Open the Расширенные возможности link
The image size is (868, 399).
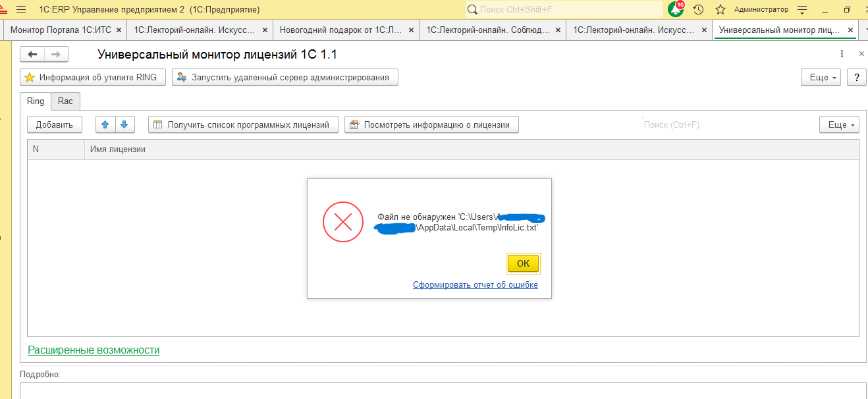[x=94, y=350]
